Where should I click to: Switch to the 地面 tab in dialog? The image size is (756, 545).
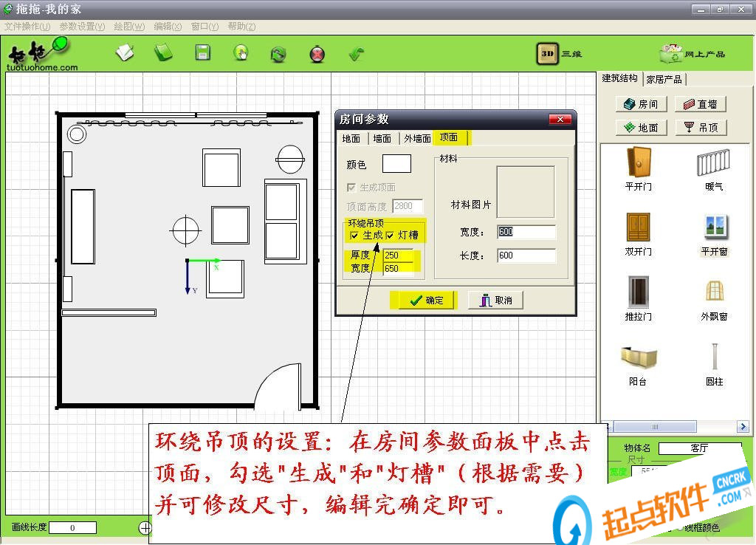click(x=351, y=138)
